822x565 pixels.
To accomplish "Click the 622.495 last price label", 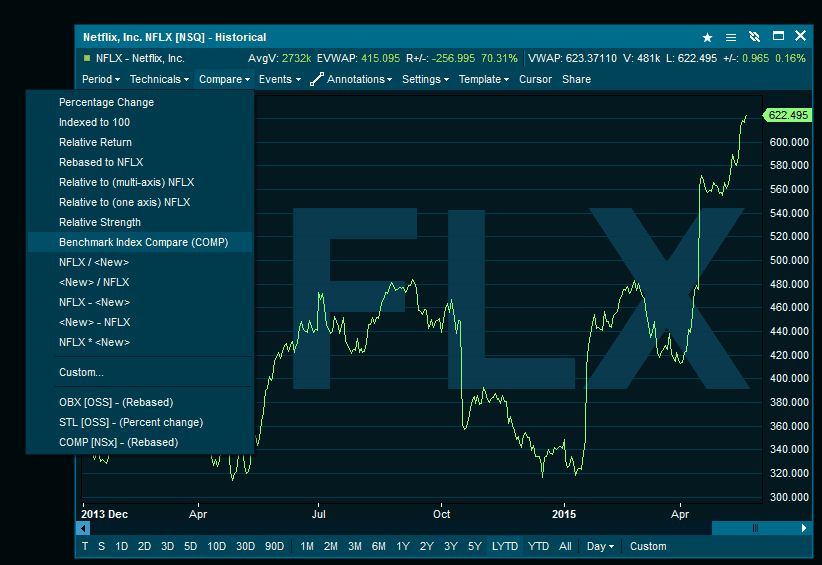I will [x=788, y=115].
